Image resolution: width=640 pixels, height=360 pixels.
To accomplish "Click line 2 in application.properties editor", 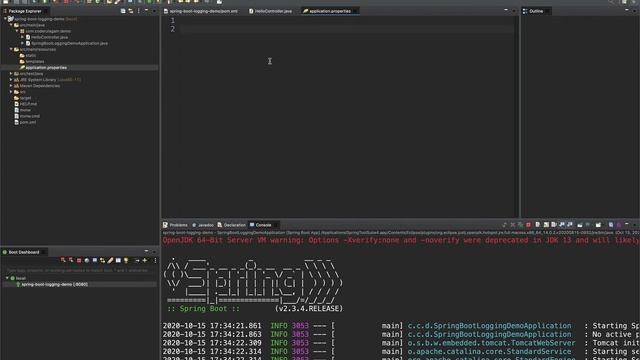I will 347,29.
